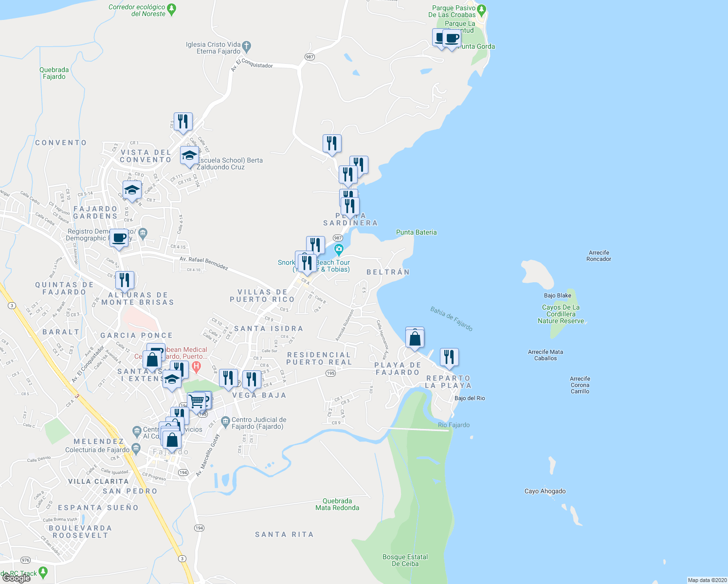The width and height of the screenshot is (728, 584).
Task: Click the Parque Pasivo De Las Croabas marker
Action: point(481,9)
